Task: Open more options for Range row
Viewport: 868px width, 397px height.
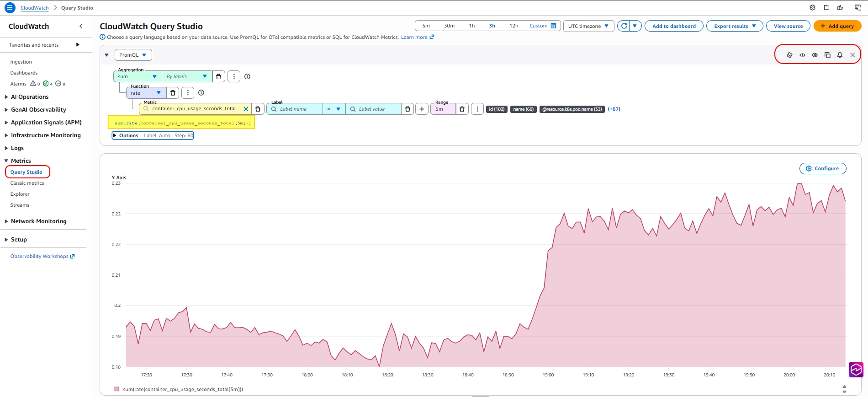Action: click(x=477, y=109)
